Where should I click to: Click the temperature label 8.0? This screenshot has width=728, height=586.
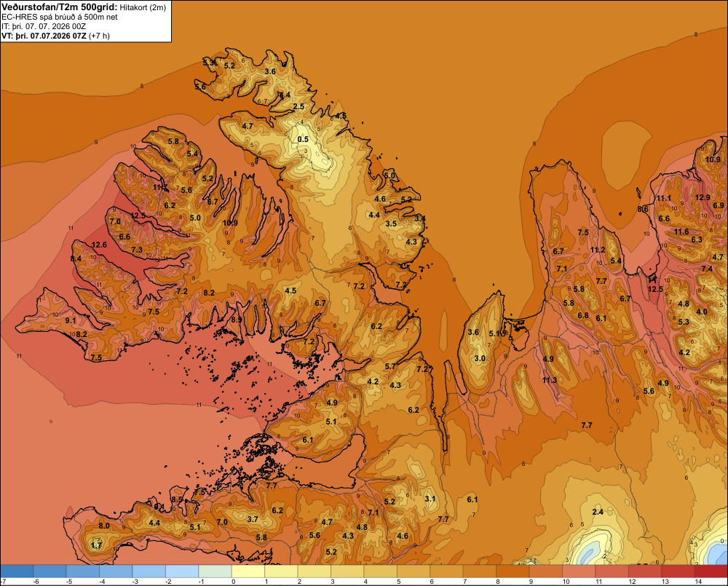(104, 526)
